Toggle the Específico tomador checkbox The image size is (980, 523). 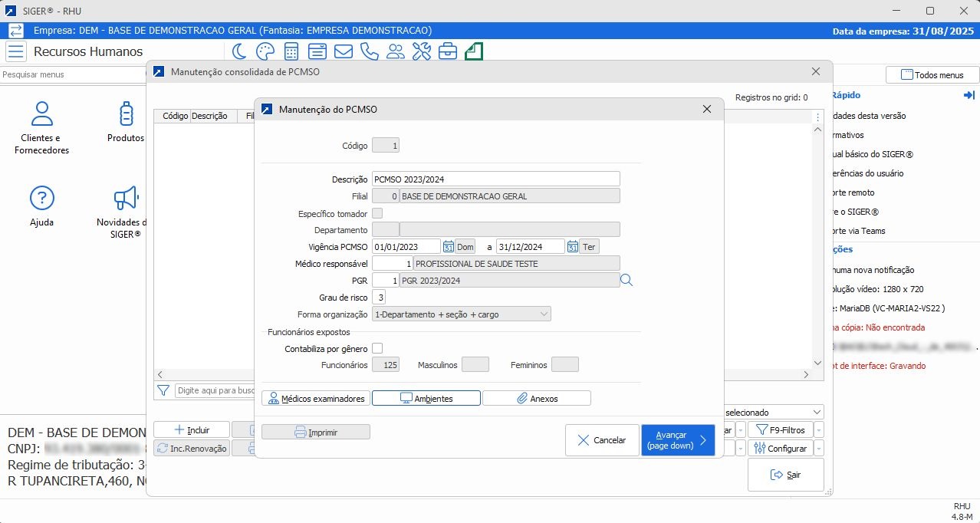tap(377, 213)
